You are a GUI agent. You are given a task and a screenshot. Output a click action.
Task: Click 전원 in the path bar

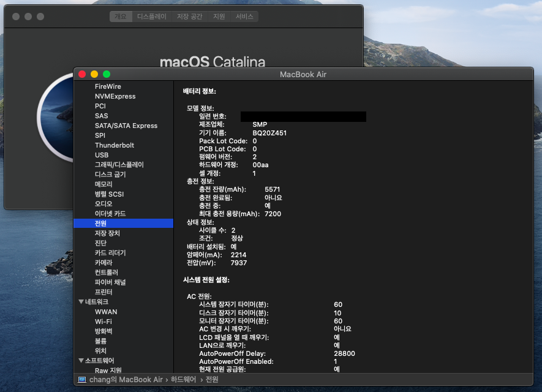tap(212, 380)
